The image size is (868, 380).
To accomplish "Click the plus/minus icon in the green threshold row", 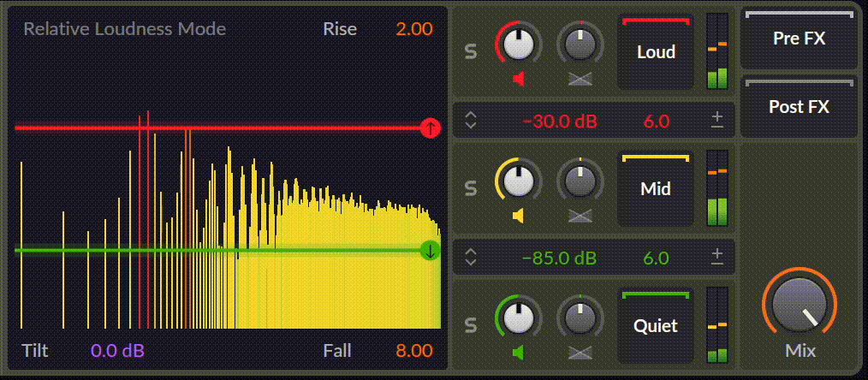I will (x=717, y=257).
